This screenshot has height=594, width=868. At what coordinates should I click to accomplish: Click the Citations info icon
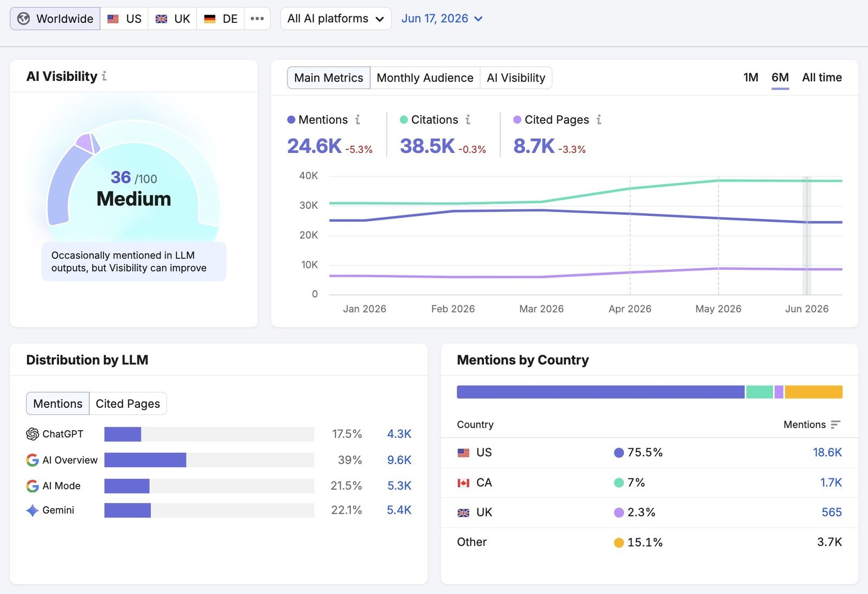point(468,120)
